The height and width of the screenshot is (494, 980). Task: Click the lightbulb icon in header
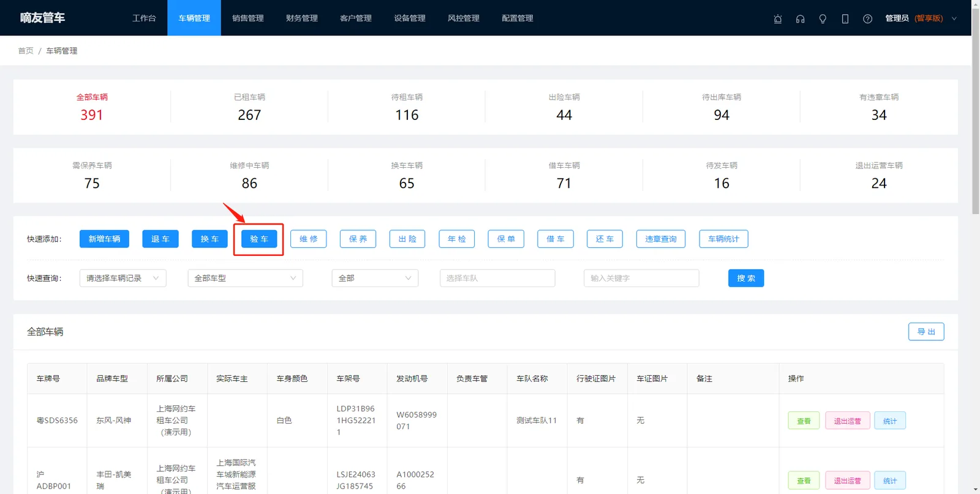pyautogui.click(x=823, y=18)
